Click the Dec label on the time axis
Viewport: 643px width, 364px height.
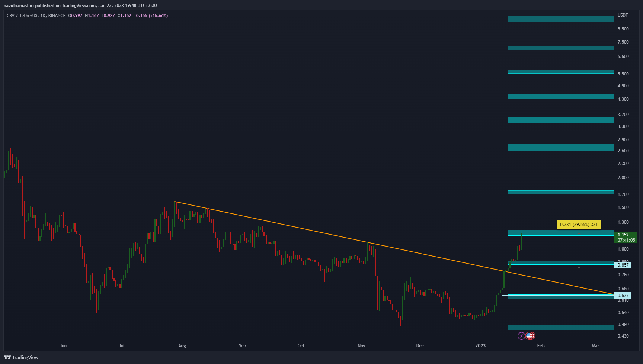click(420, 345)
